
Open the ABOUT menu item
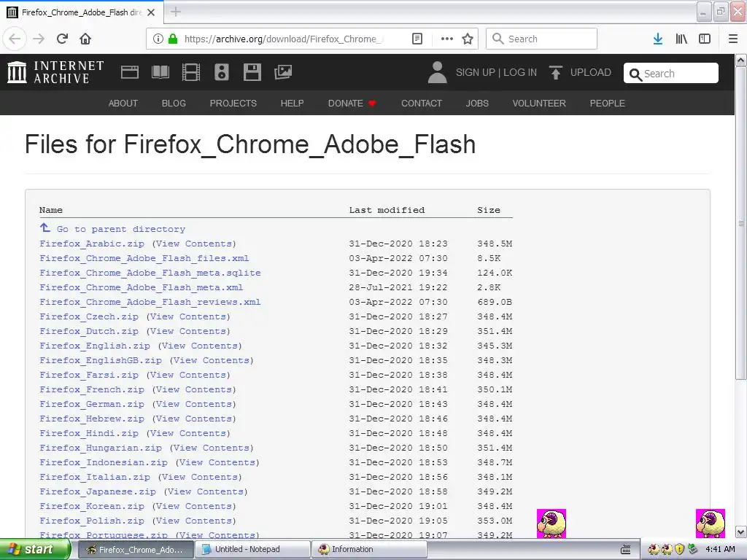click(123, 104)
